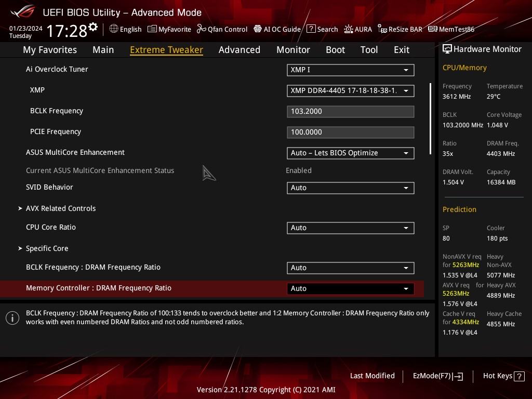Click the Ai Overclock Tuner label
The image size is (532, 399).
[57, 69]
